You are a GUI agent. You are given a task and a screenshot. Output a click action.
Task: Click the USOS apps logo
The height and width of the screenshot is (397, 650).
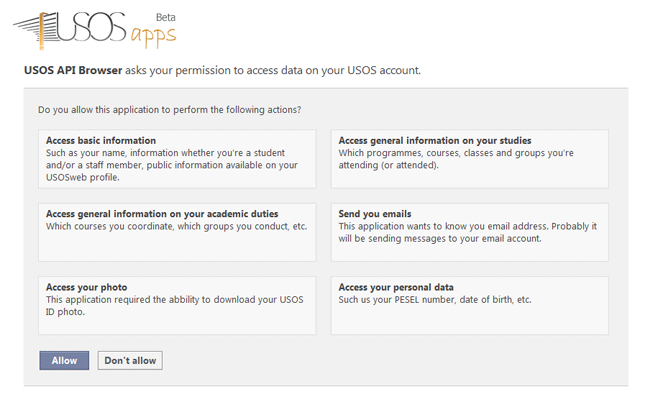(x=95, y=30)
